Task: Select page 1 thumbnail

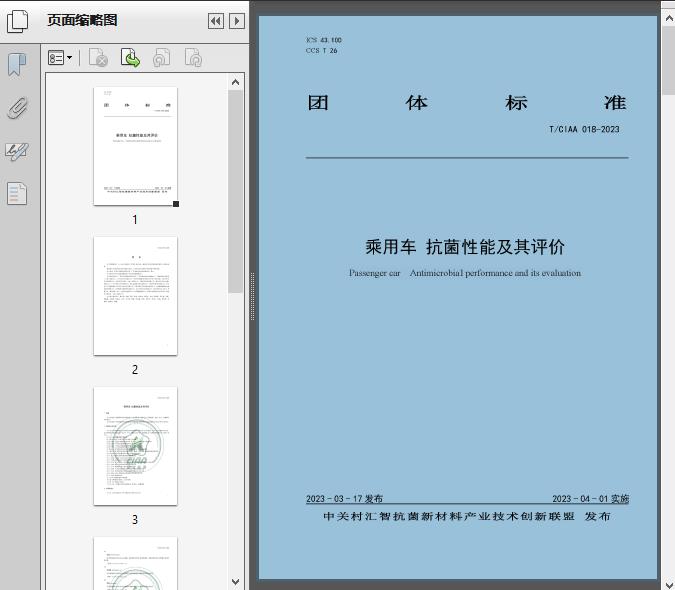Action: pos(135,146)
